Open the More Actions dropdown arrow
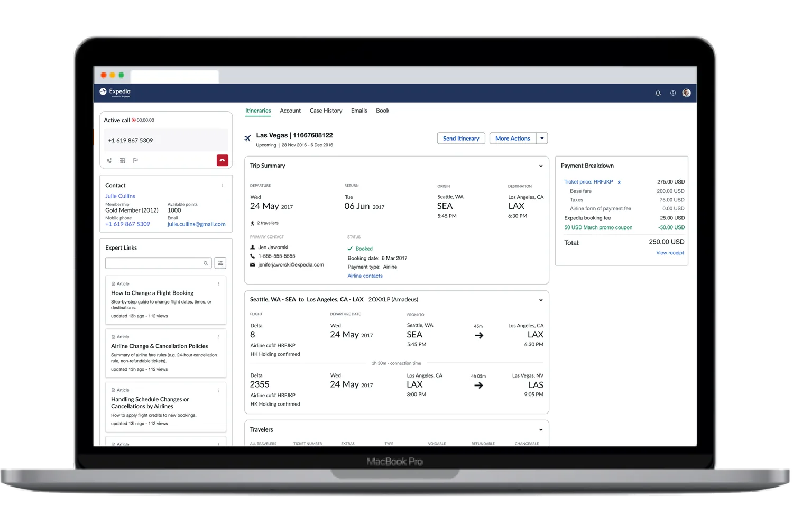This screenshot has height=532, width=793. pyautogui.click(x=542, y=139)
